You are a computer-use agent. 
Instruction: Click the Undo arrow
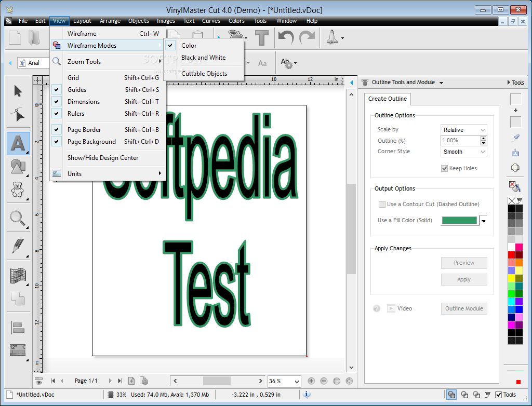(x=286, y=37)
